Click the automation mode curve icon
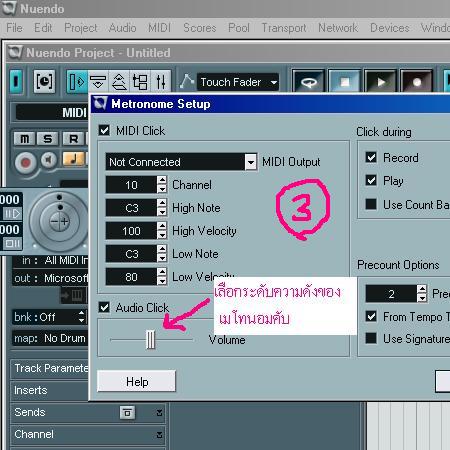 click(187, 81)
